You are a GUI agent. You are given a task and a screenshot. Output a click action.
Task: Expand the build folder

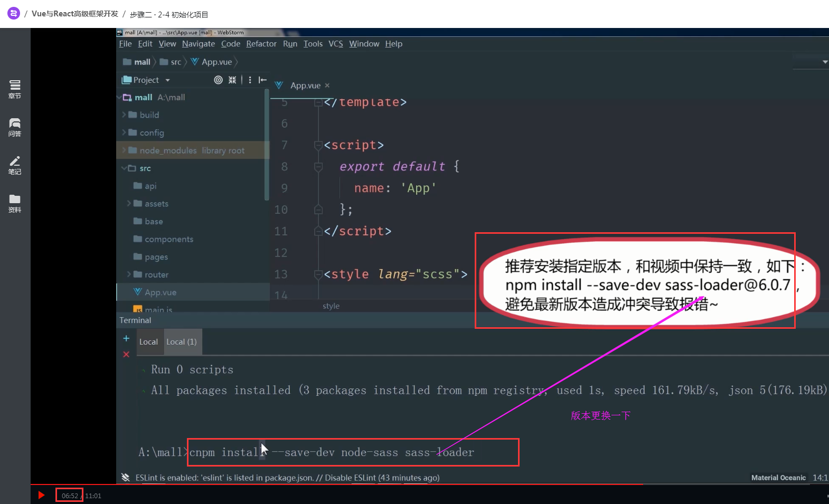click(124, 115)
